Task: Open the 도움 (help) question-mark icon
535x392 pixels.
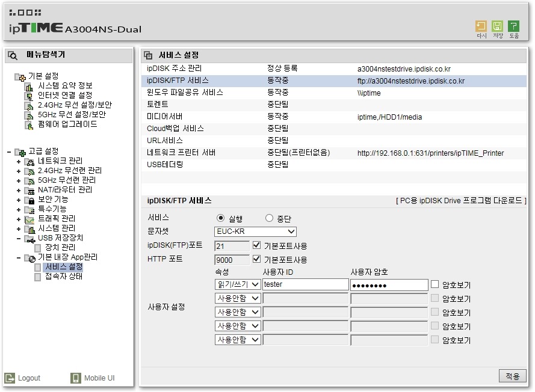Action: 513,26
